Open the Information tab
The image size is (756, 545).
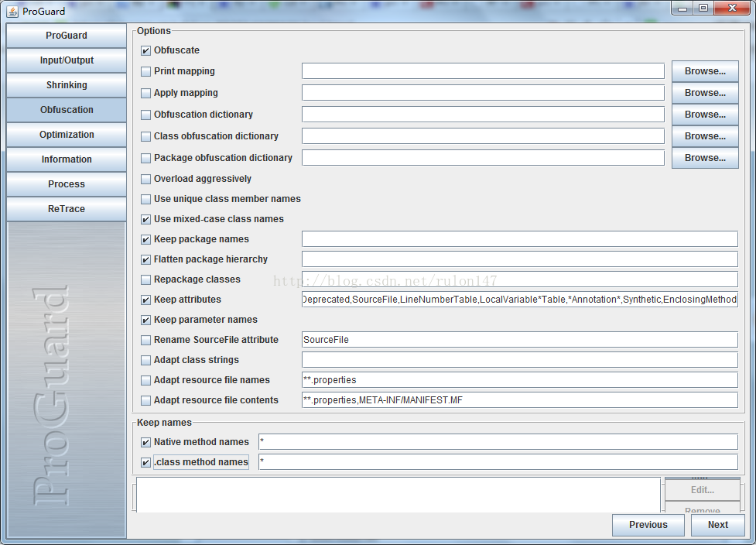(67, 159)
